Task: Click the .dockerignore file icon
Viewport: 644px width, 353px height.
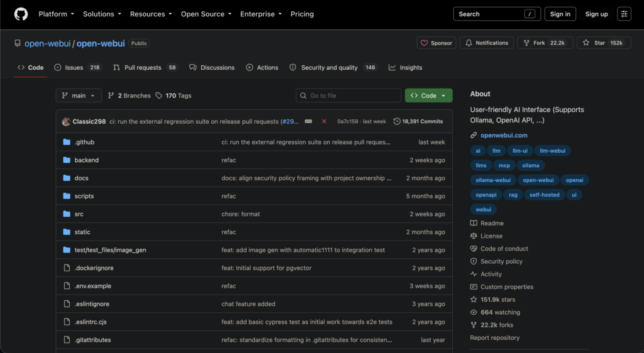Action: coord(67,268)
